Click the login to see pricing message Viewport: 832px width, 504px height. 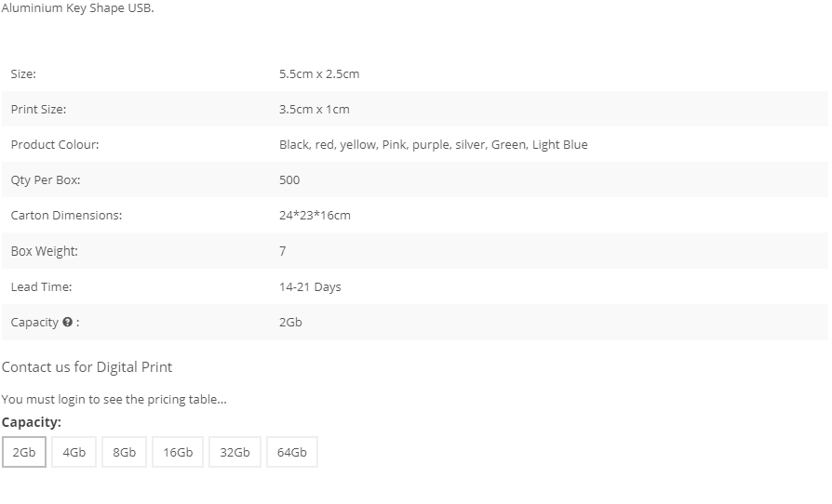[x=114, y=400]
